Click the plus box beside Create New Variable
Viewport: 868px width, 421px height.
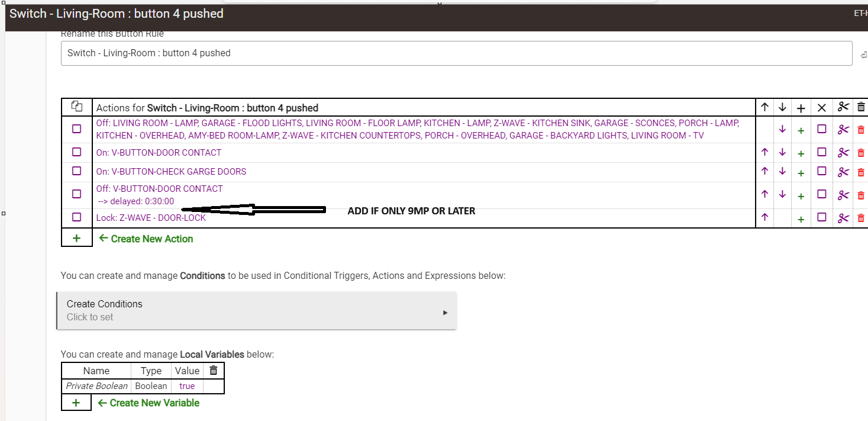click(x=76, y=403)
